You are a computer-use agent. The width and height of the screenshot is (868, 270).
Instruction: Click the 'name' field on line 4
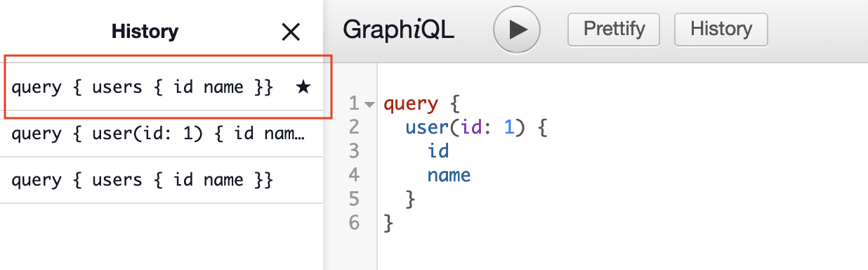(x=449, y=175)
